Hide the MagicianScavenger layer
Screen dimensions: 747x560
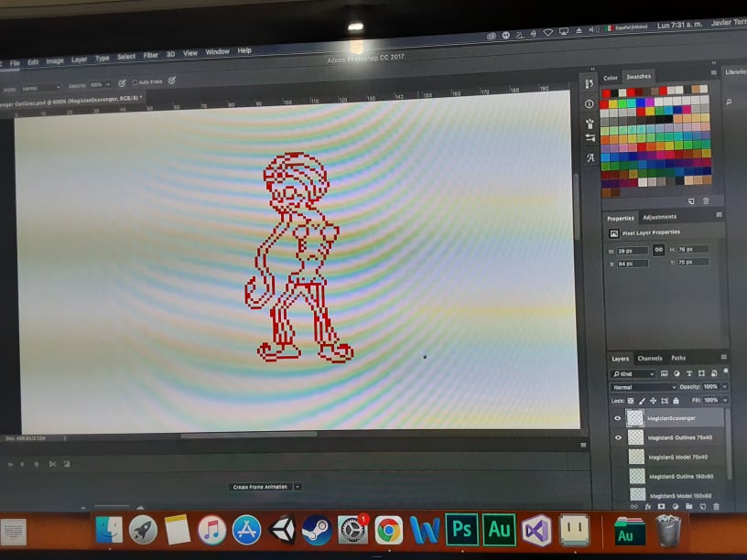pyautogui.click(x=618, y=418)
